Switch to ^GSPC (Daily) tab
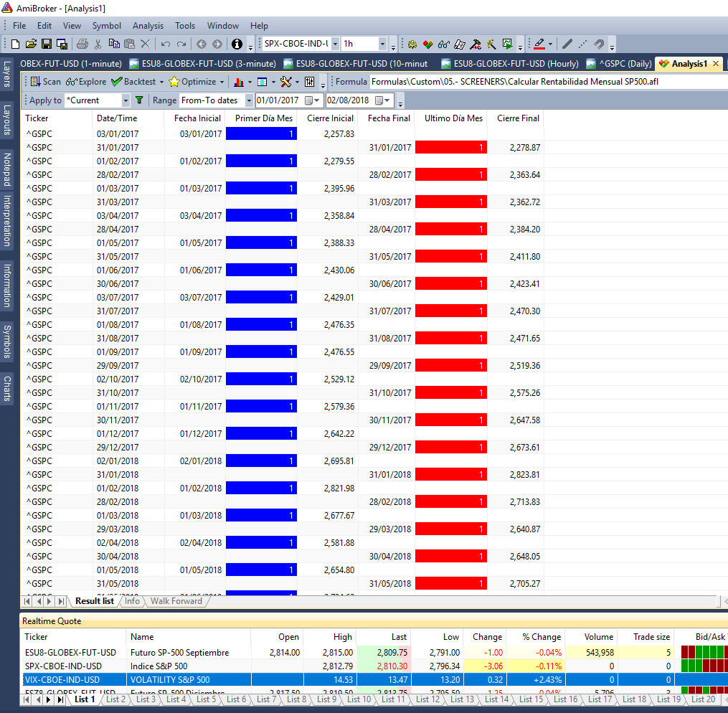Image resolution: width=728 pixels, height=713 pixels. [x=619, y=64]
